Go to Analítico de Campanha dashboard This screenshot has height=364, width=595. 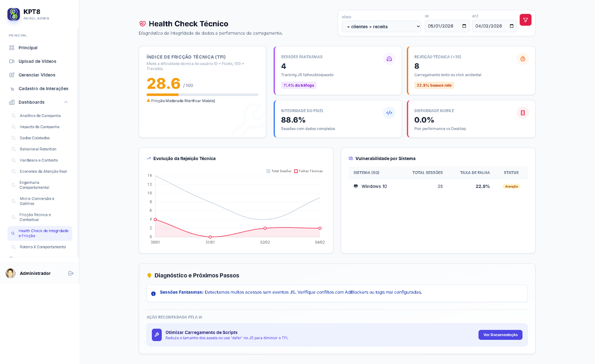(40, 116)
